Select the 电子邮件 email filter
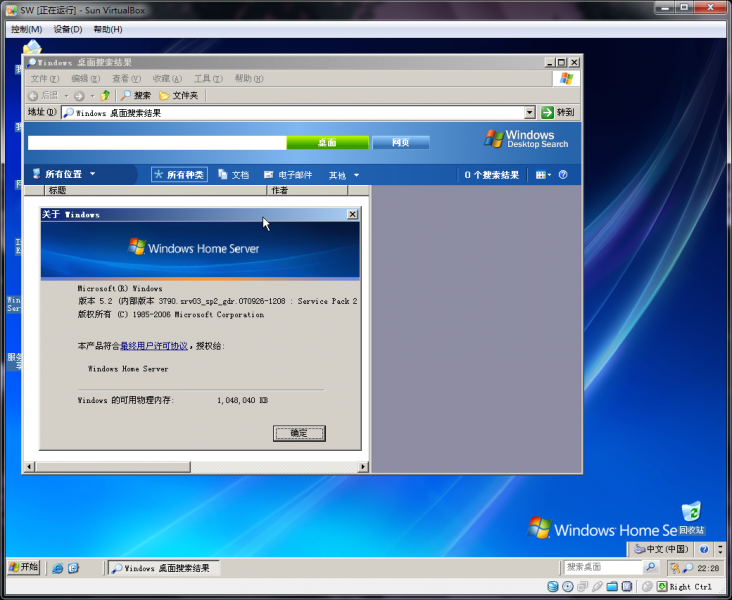 click(x=288, y=175)
